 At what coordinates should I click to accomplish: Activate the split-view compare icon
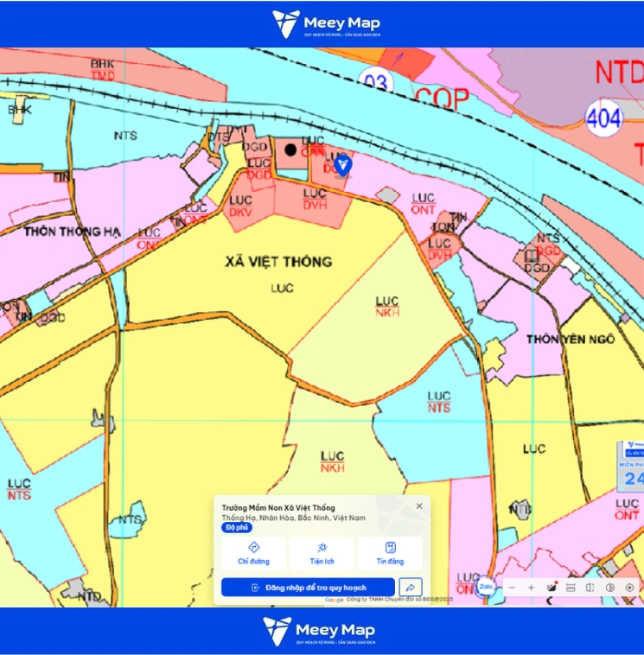click(590, 588)
